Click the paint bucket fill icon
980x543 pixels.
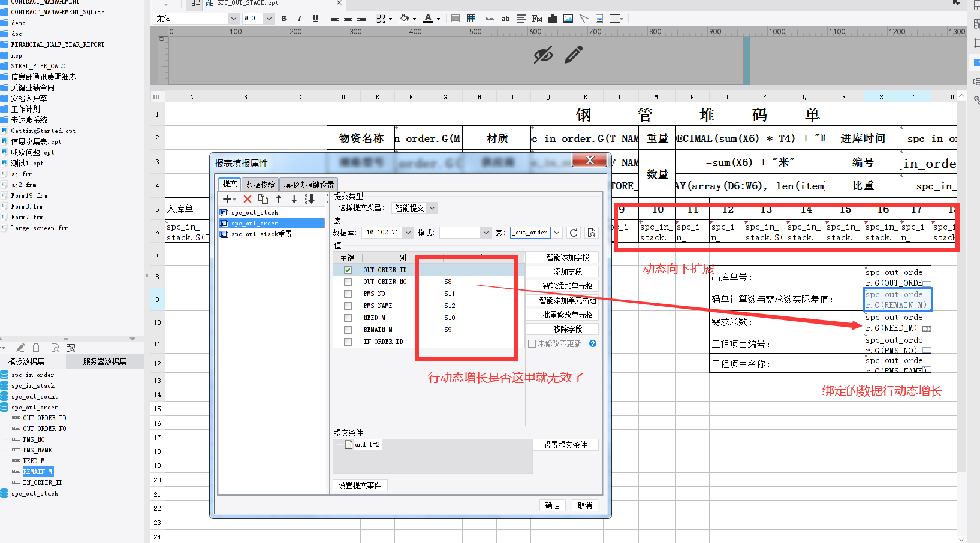tap(405, 19)
